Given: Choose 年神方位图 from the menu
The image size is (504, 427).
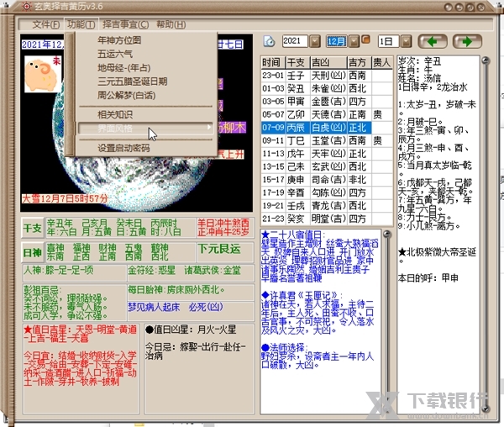Looking at the screenshot, I should pyautogui.click(x=119, y=40).
